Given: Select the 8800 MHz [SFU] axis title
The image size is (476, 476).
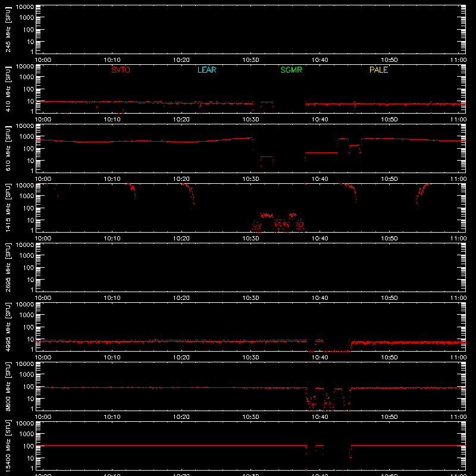Looking at the screenshot, I should [8, 386].
